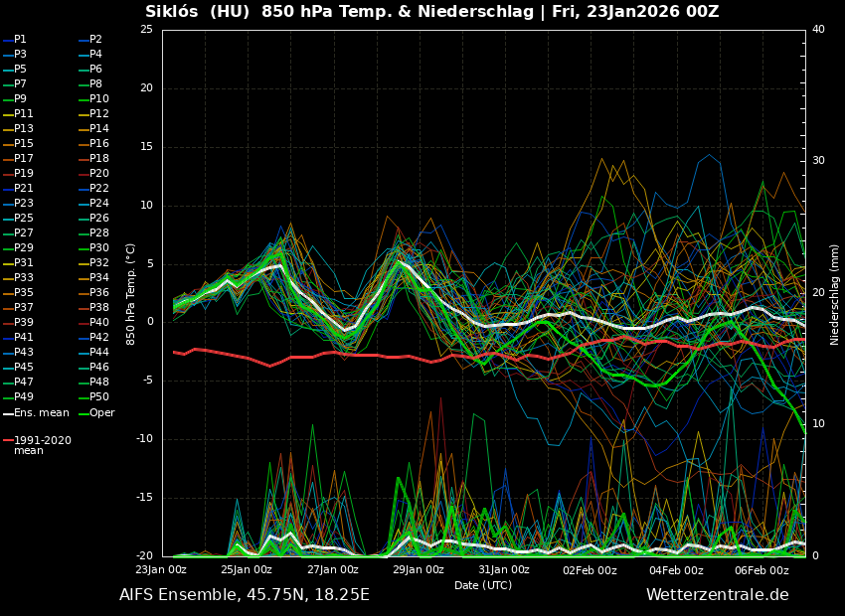The image size is (845, 616).
Task: Click the red 1991-2020 mean line swatch
Action: [8, 440]
